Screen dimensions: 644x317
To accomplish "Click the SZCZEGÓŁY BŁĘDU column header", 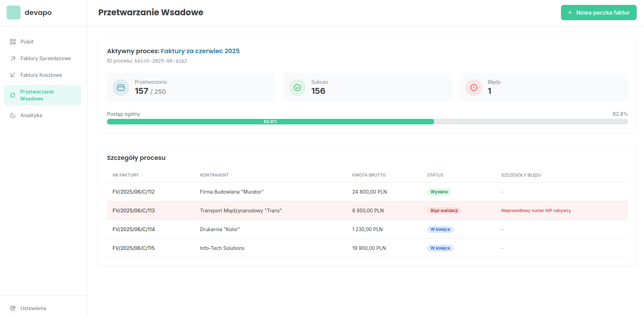I will [521, 175].
